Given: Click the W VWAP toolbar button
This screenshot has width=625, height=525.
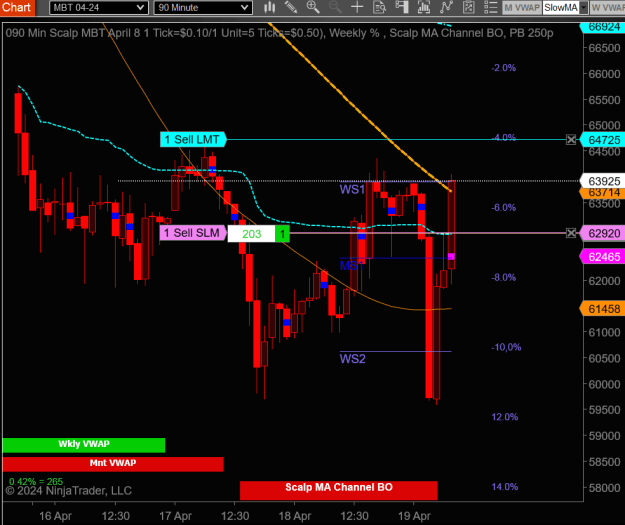Looking at the screenshot, I should (x=607, y=8).
